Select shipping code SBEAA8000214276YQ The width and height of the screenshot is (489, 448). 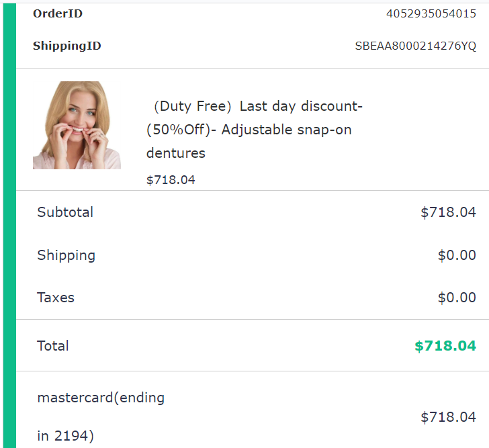[415, 46]
